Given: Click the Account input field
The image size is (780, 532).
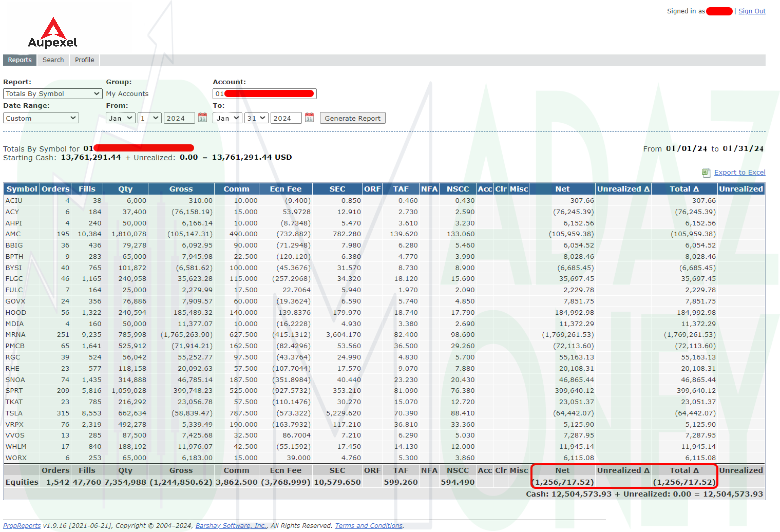Looking at the screenshot, I should pos(265,94).
